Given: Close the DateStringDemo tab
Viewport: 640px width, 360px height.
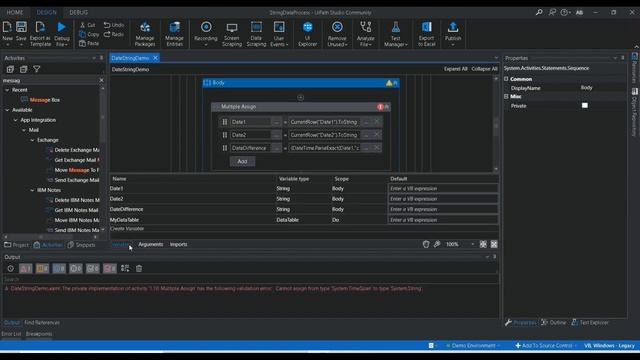Looking at the screenshot, I should (155, 58).
